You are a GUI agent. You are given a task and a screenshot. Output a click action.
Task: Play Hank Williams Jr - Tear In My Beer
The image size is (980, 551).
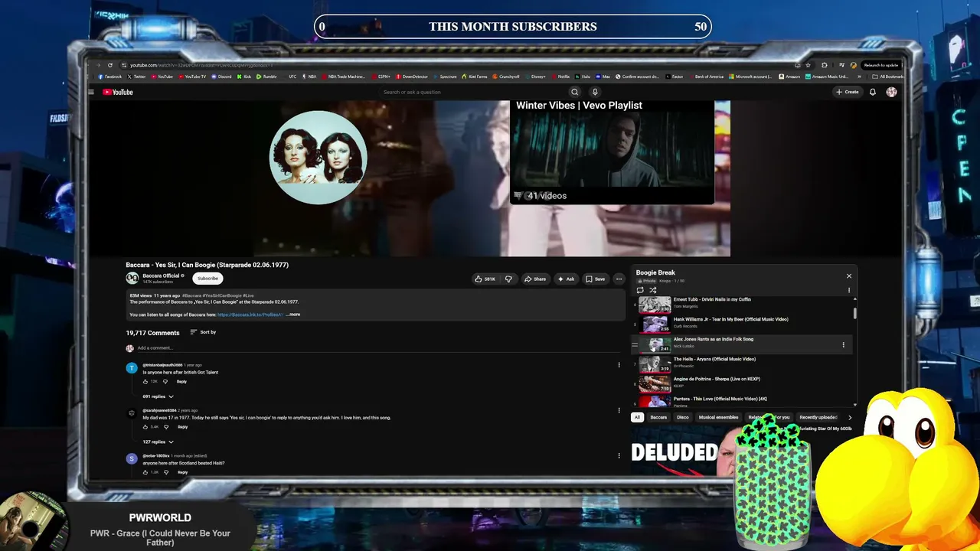click(743, 324)
